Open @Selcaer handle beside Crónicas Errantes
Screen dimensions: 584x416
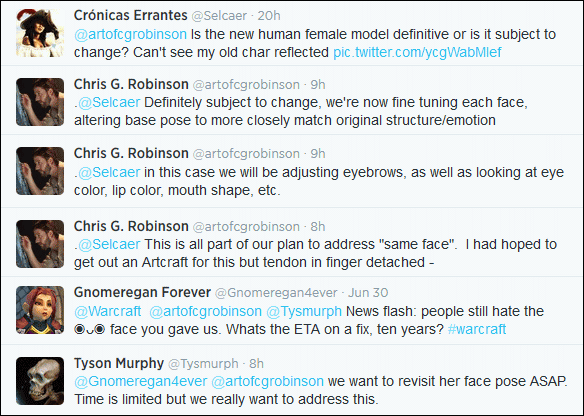(x=219, y=16)
